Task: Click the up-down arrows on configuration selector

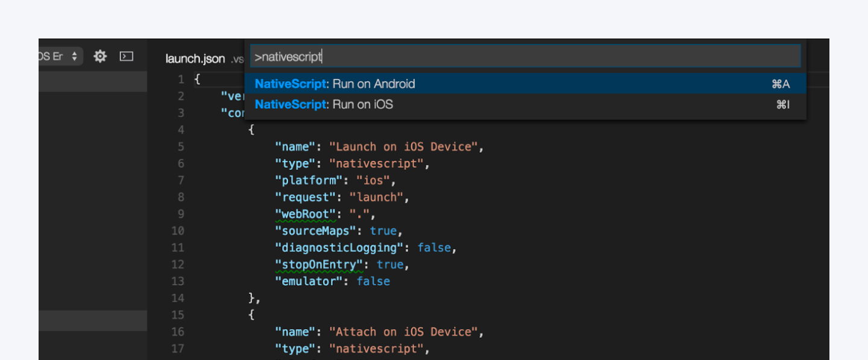Action: 74,55
